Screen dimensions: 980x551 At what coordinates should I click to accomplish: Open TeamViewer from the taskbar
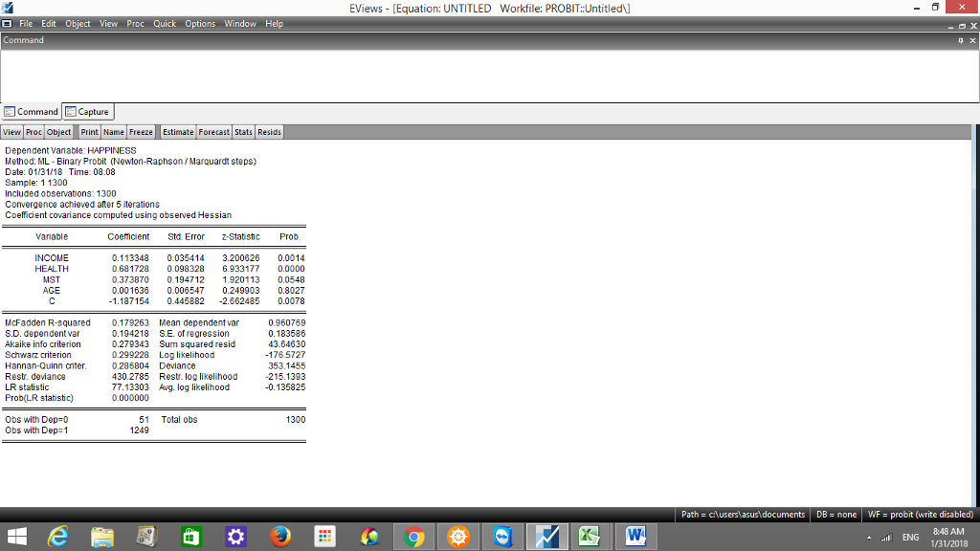(502, 536)
